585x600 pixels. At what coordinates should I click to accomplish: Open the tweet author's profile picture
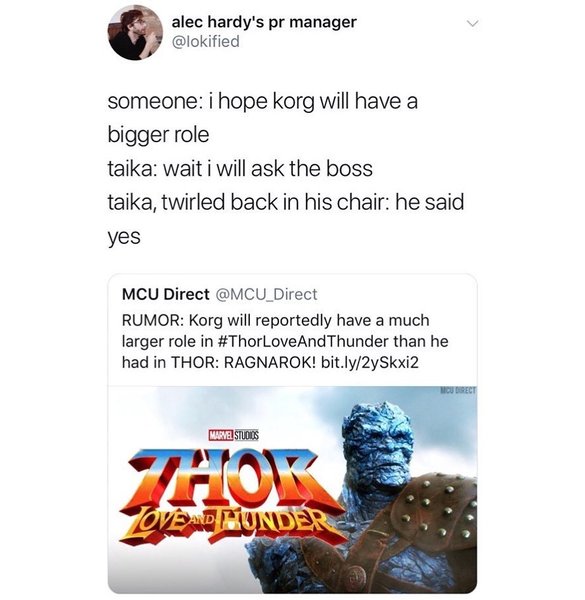[x=135, y=33]
